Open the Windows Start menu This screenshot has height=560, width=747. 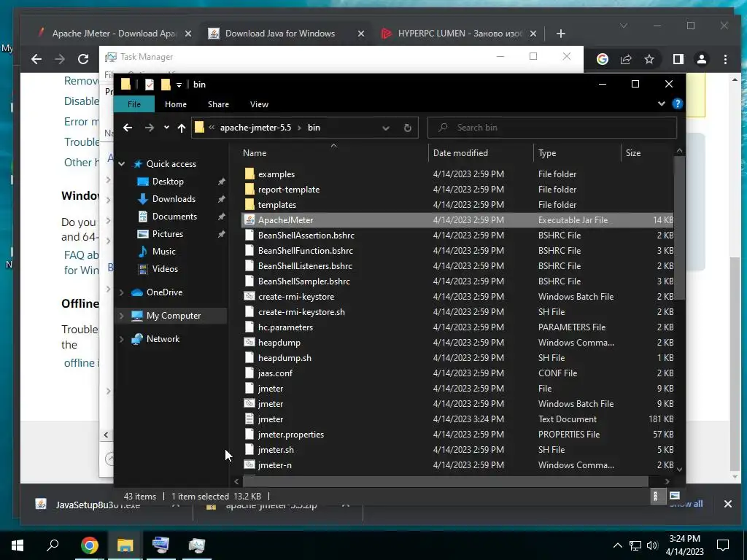(18, 545)
